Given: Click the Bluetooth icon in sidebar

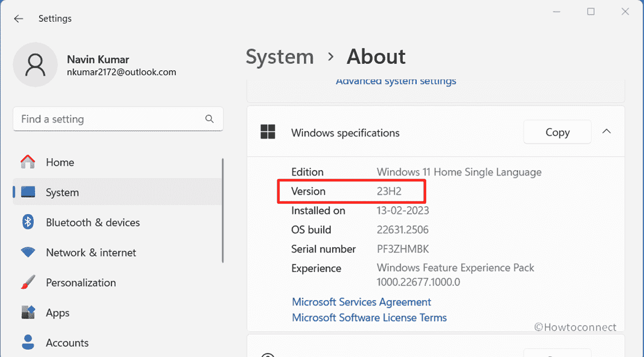Looking at the screenshot, I should pos(28,222).
